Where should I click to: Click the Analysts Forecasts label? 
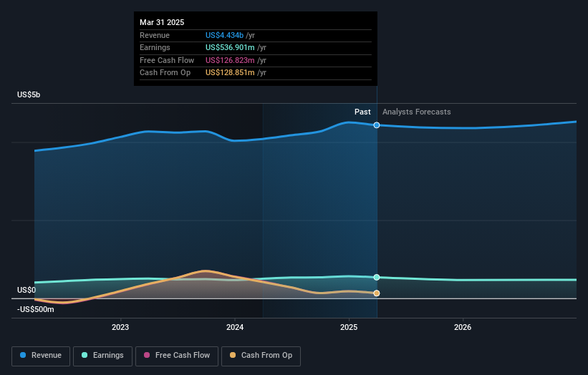pos(417,112)
